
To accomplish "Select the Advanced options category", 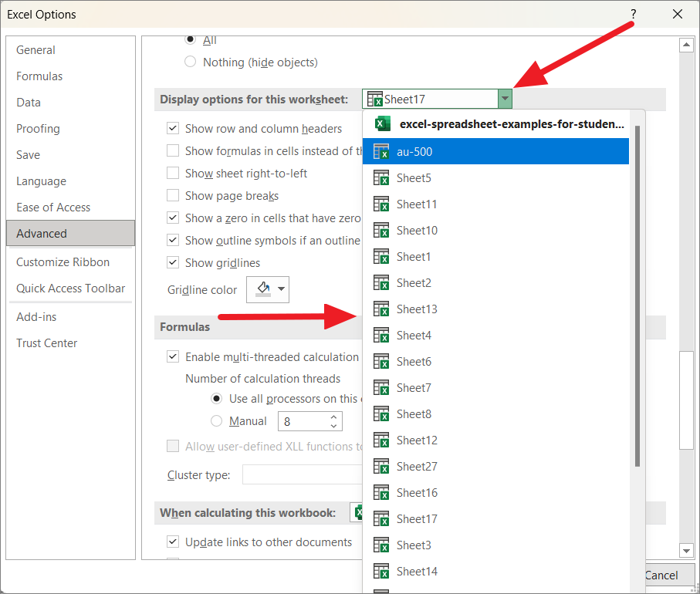I will 70,233.
